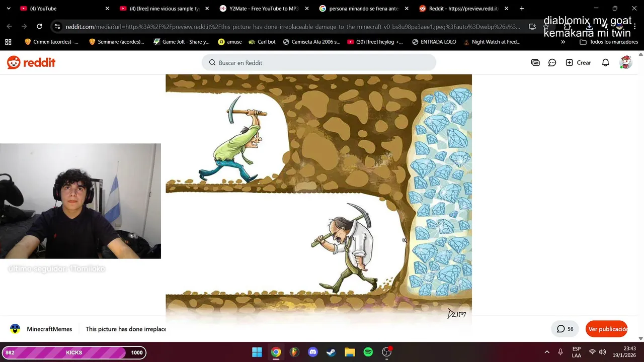Open the Windows Start menu
The height and width of the screenshot is (362, 644).
257,352
